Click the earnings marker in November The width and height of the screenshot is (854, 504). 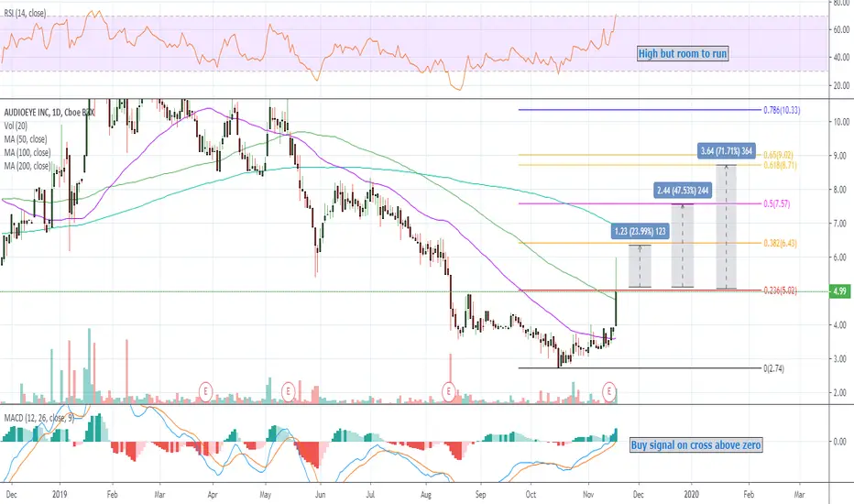[x=609, y=390]
